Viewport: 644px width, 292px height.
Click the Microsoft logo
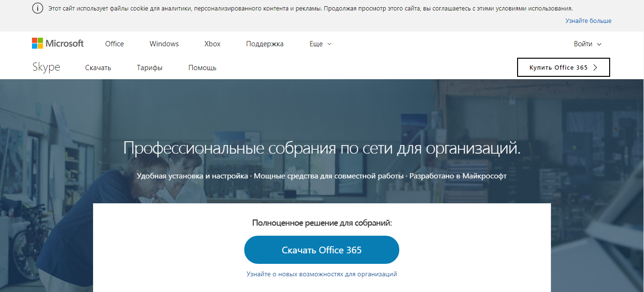point(57,43)
